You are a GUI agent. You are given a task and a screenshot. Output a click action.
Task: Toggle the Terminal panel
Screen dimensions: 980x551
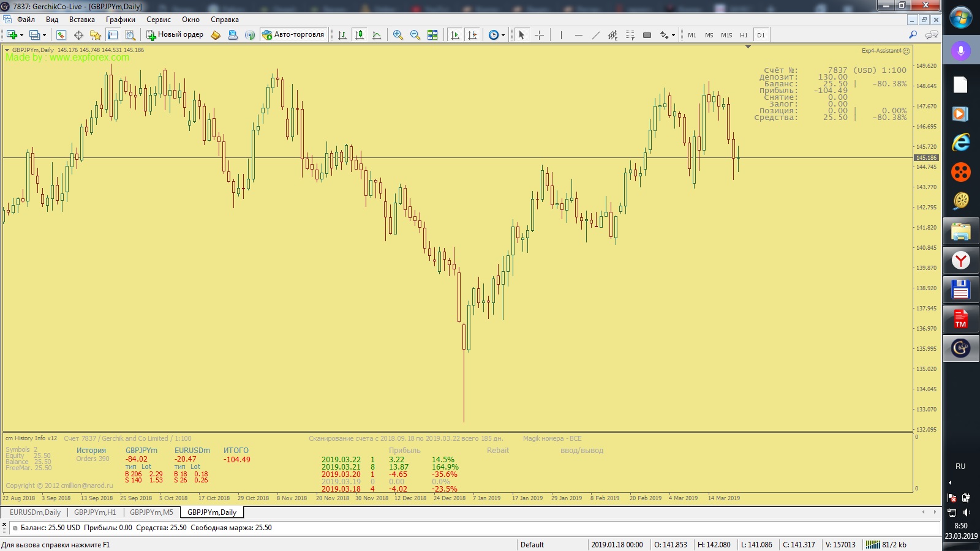tap(113, 35)
